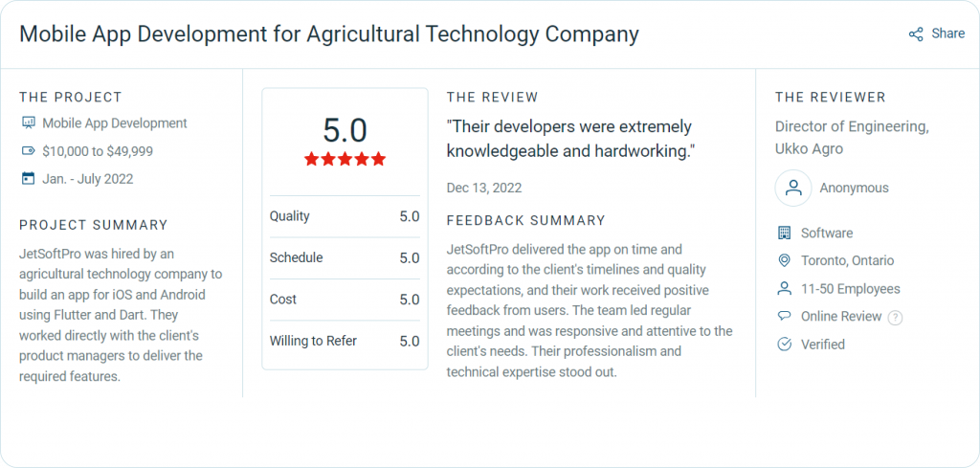Click the Online Review speech bubble icon
The image size is (980, 468).
785,317
